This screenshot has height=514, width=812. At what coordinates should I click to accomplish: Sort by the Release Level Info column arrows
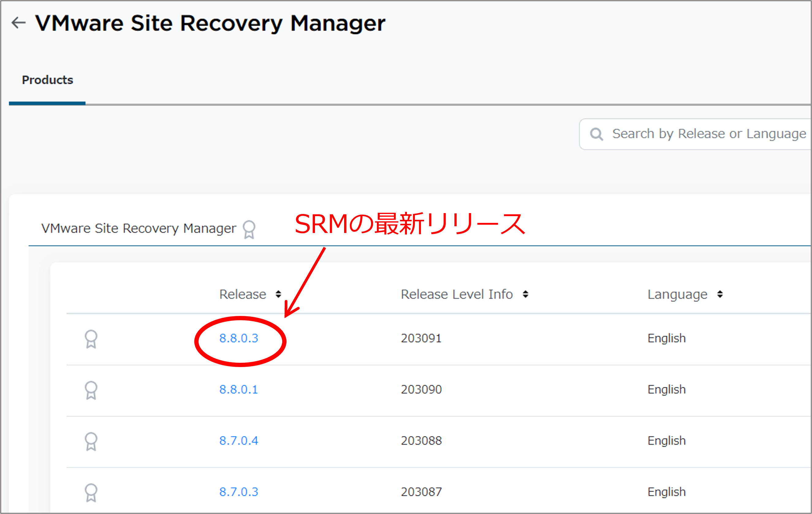tap(526, 294)
